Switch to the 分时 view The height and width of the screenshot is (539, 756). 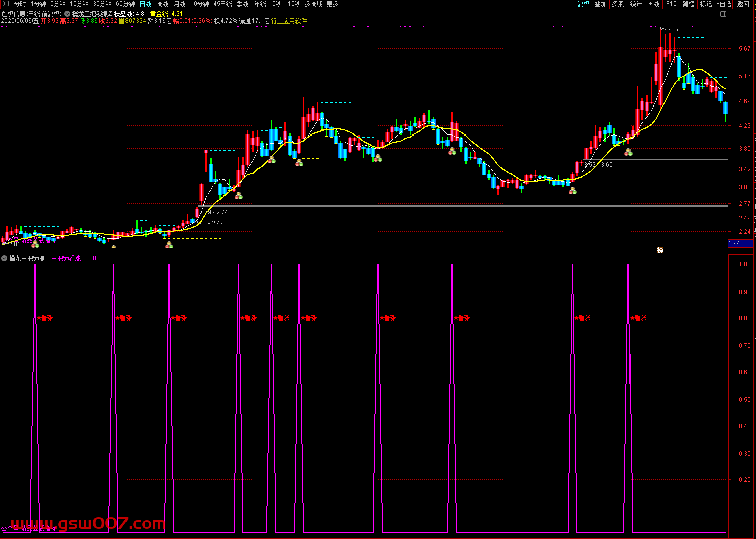(20, 4)
